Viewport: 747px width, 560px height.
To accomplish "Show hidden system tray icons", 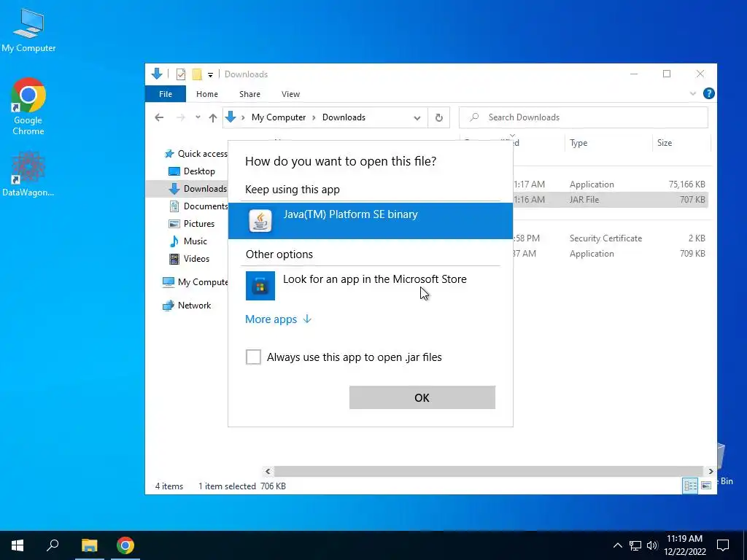I will pos(617,545).
